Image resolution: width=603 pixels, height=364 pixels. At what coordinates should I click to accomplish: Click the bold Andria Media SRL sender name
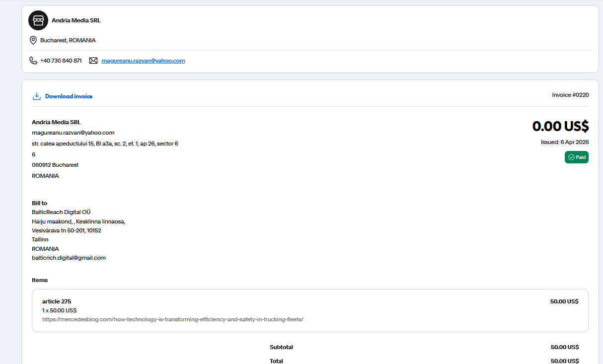tap(56, 122)
